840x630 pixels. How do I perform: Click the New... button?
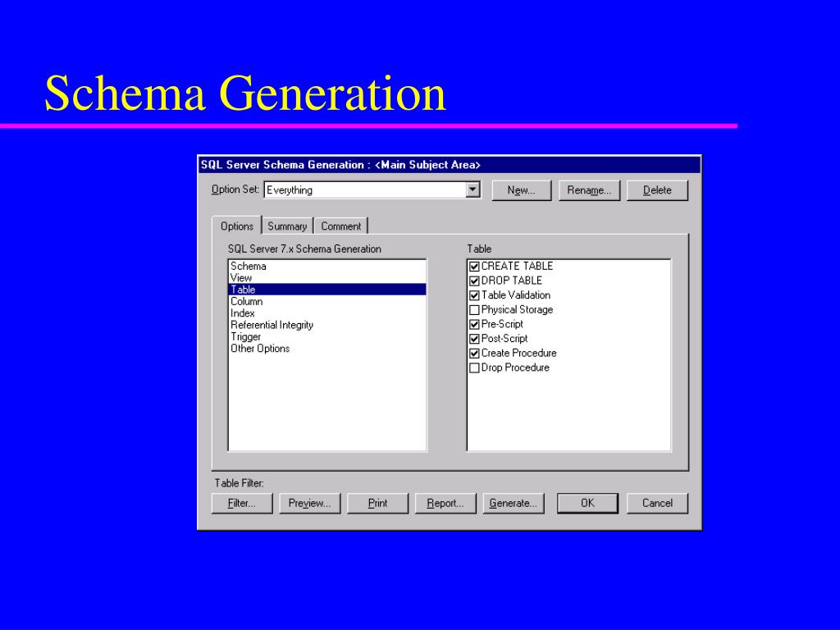pyautogui.click(x=521, y=190)
